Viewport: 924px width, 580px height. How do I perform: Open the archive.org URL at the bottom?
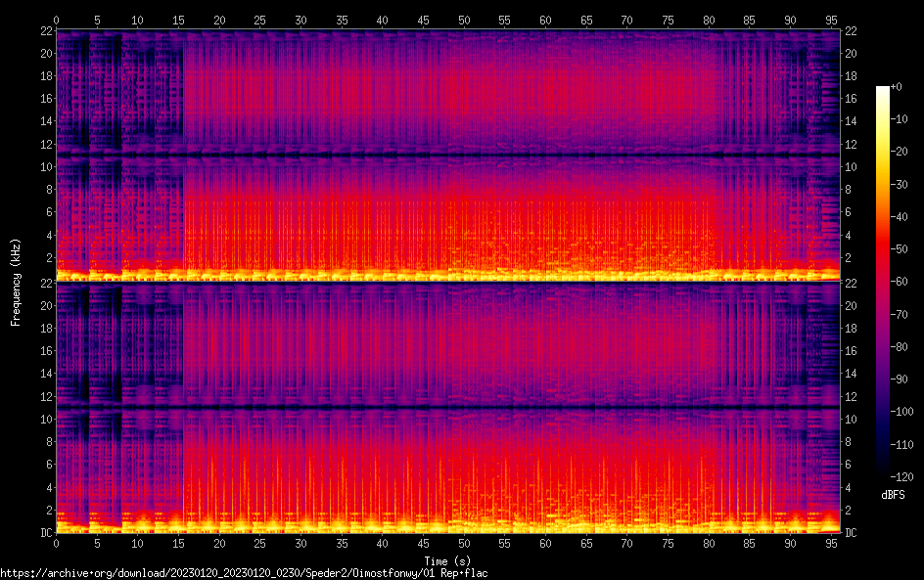pos(244,573)
